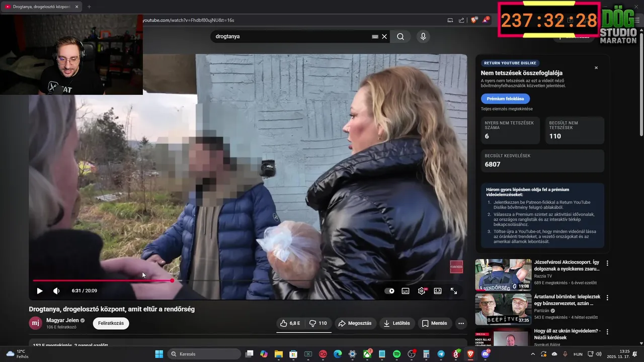Image resolution: width=644 pixels, height=362 pixels.
Task: Click the browser address bar URL
Action: 189,20
